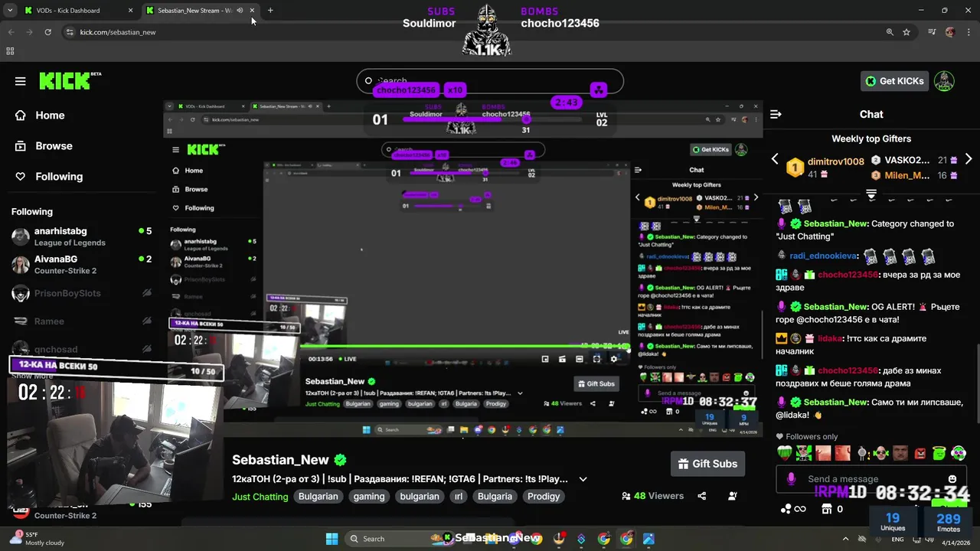Click the Bulgarian flag heart emote
The width and height of the screenshot is (980, 551).
click(x=784, y=453)
